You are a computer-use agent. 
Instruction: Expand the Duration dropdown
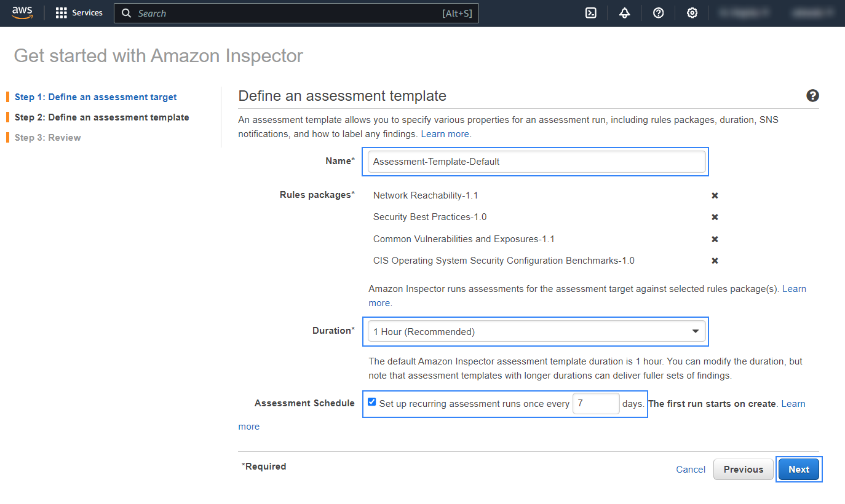click(x=536, y=331)
